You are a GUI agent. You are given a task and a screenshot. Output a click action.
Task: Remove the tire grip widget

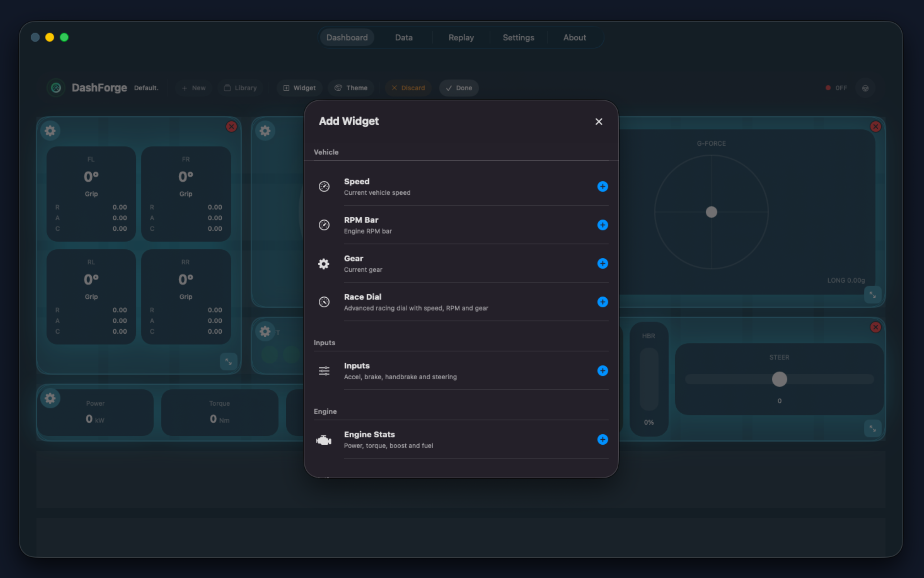pos(231,126)
